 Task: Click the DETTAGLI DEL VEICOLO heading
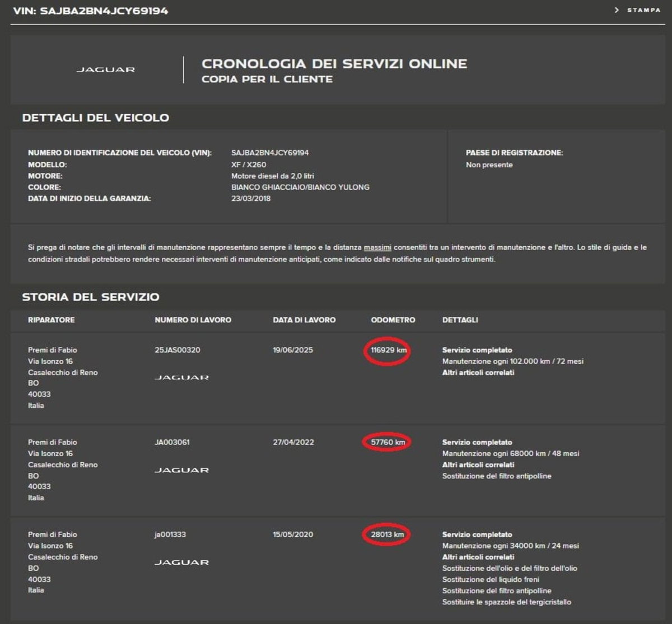(95, 118)
